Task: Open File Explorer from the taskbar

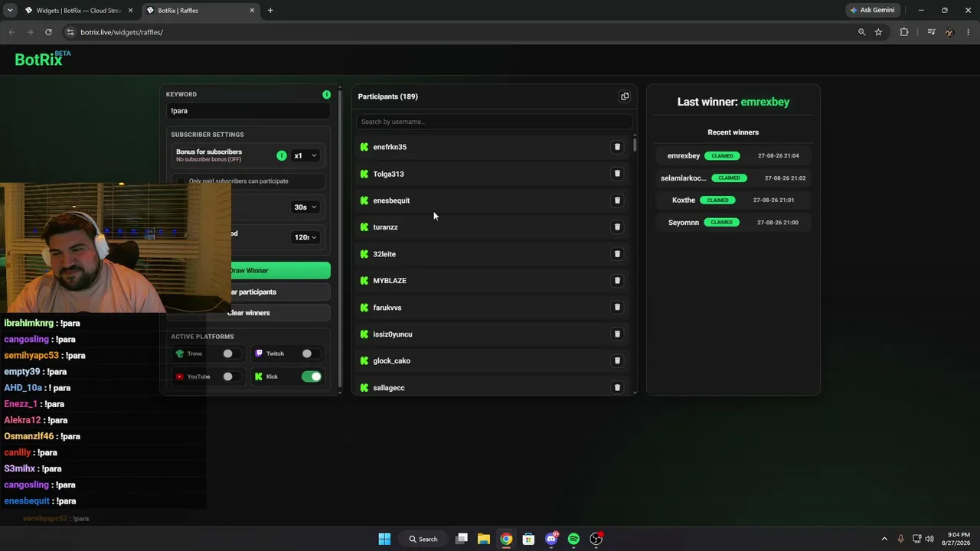Action: pyautogui.click(x=484, y=539)
